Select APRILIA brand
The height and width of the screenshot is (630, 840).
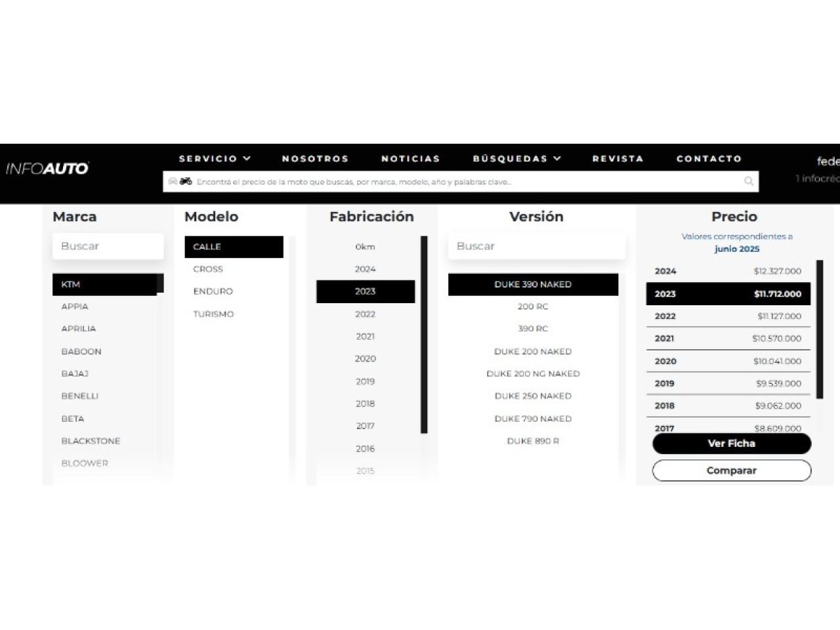[x=79, y=329]
